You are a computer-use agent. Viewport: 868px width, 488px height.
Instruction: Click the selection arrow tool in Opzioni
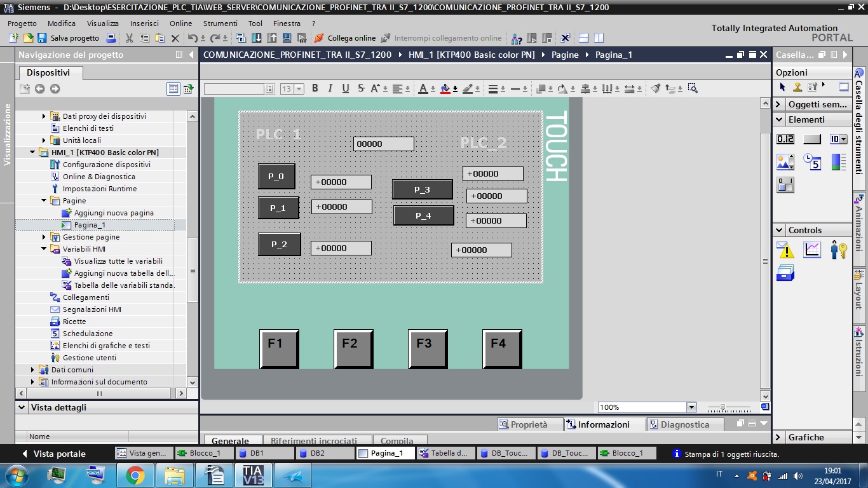click(x=782, y=87)
